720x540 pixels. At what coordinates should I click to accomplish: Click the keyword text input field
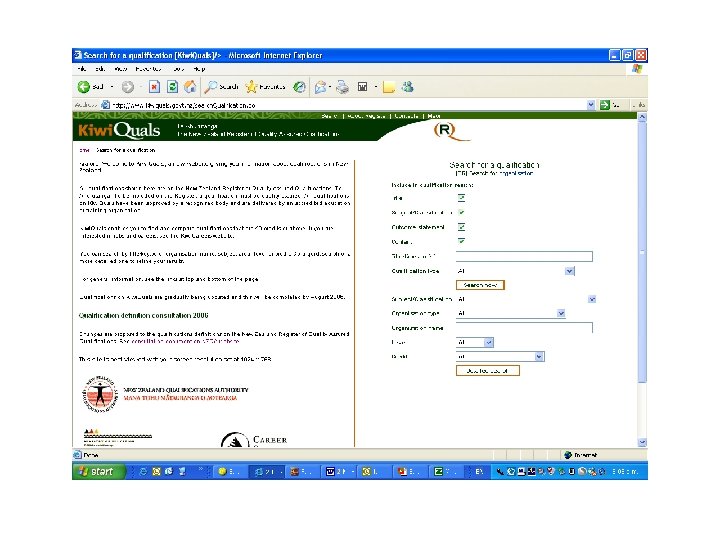pyautogui.click(x=524, y=256)
